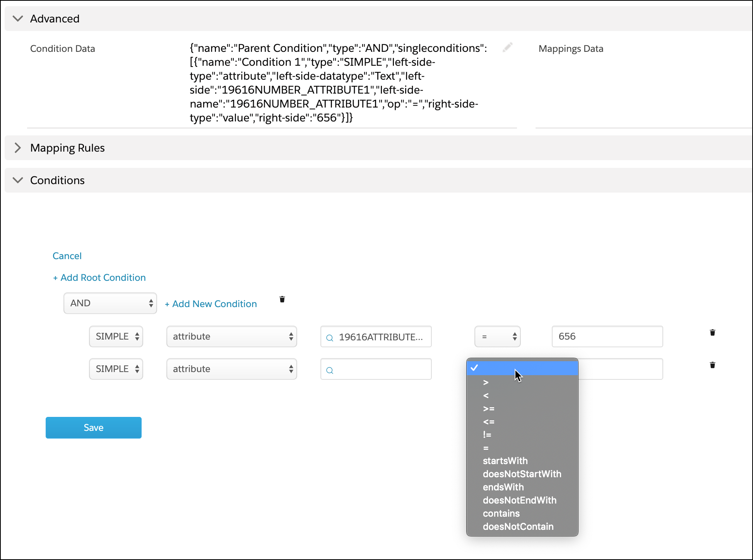Expand the Mapping Rules section
Viewport: 753px width, 560px height.
[18, 148]
